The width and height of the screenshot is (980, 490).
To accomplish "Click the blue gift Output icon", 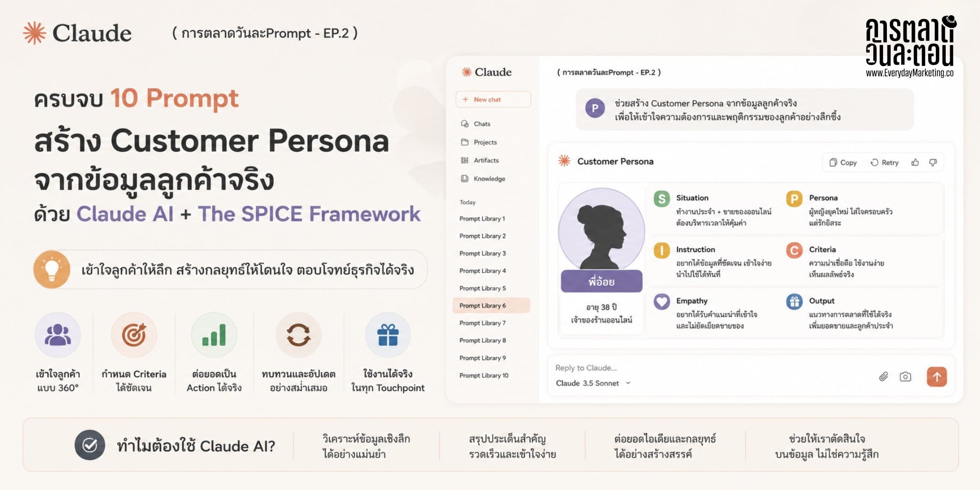I will click(x=794, y=302).
